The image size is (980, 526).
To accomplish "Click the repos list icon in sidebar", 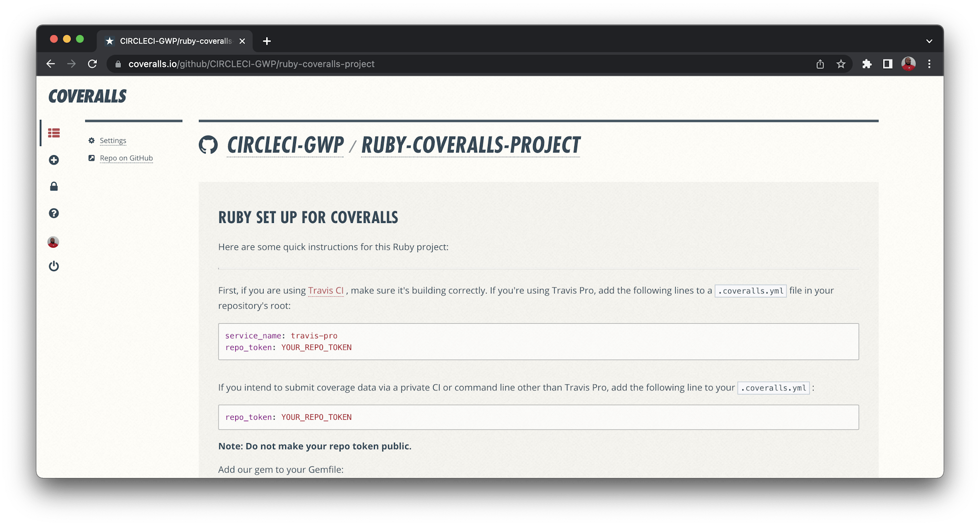I will point(54,133).
